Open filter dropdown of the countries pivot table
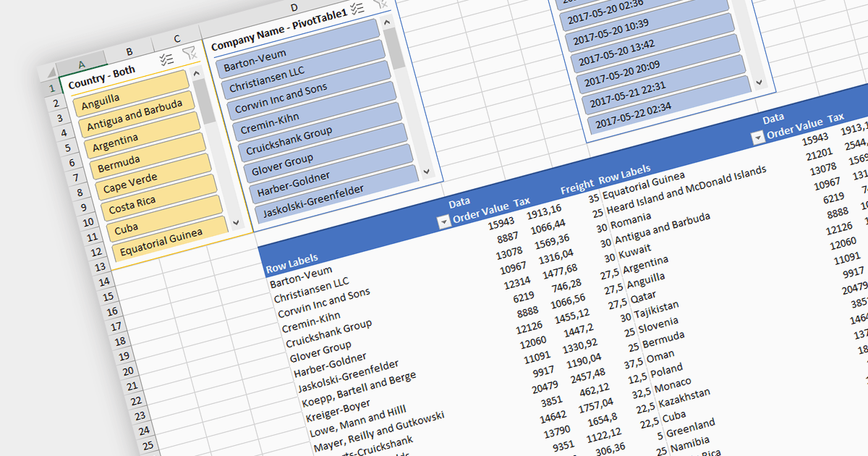The height and width of the screenshot is (456, 868). 757,138
